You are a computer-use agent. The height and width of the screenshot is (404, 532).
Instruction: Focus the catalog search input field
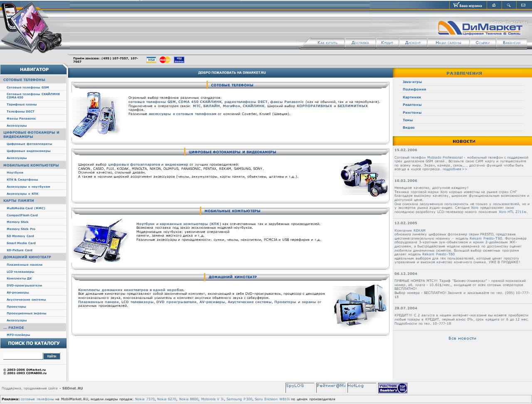(23, 356)
